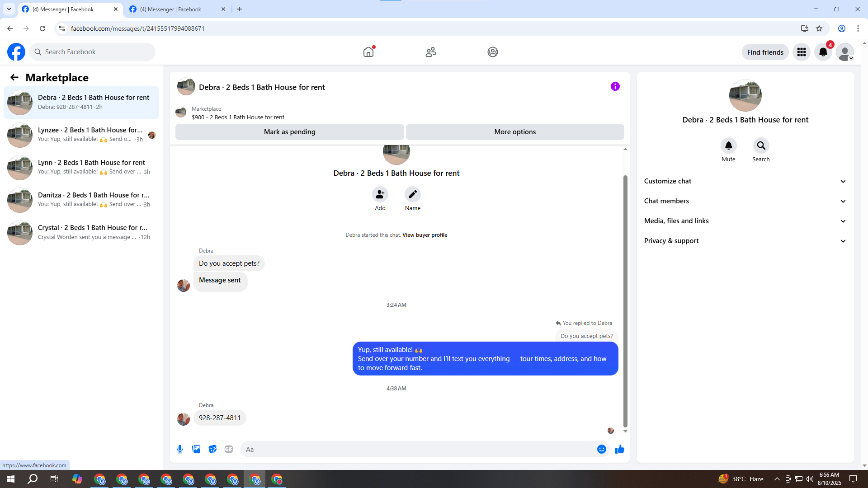Expand the Media, files and links section
The image size is (868, 488).
tap(745, 221)
